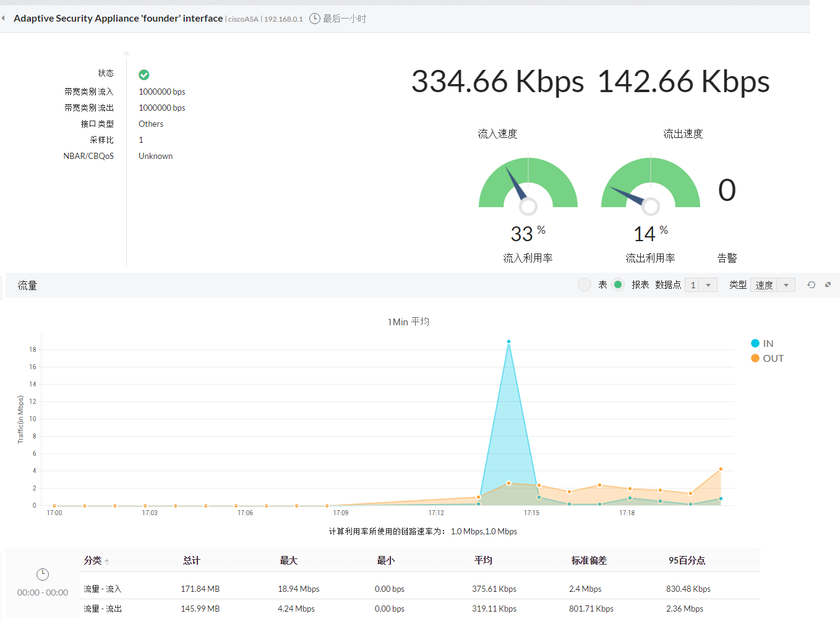This screenshot has width=840, height=624.
Task: Click the NBAR/CBQoS value Unknown
Action: click(x=156, y=156)
